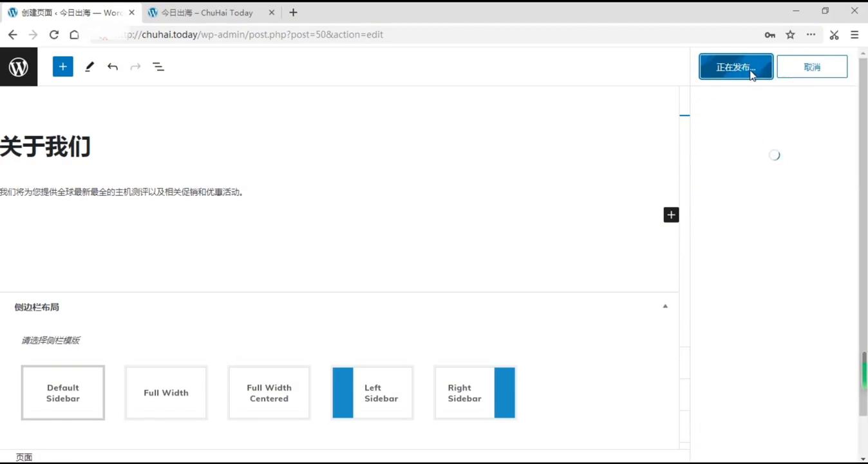This screenshot has height=464, width=868.
Task: Bookmark this page with star icon
Action: [790, 35]
